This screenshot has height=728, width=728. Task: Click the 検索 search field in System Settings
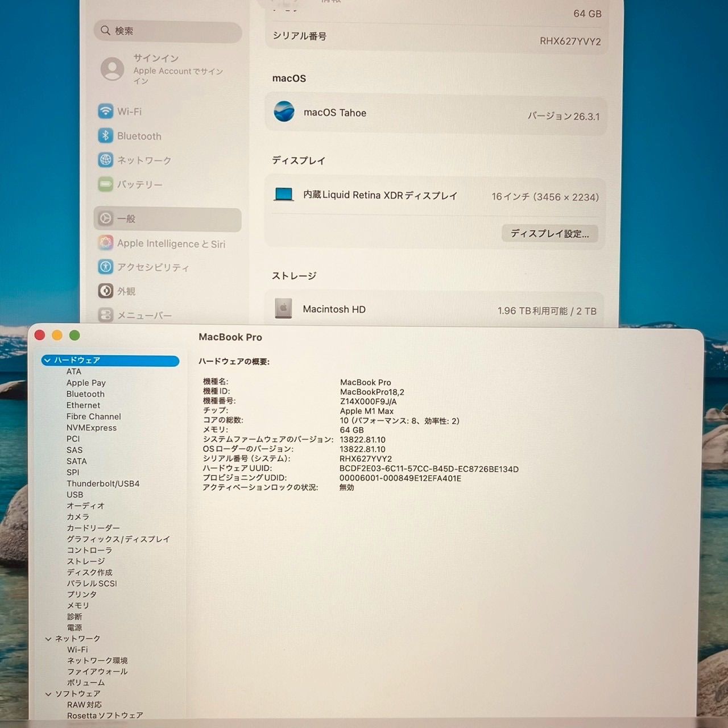168,31
